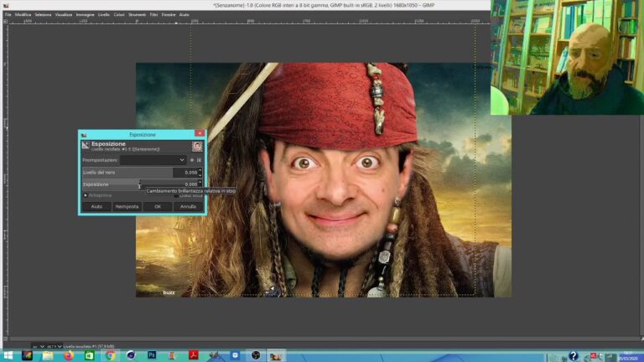Toggle the Anteprima preview checkbox
Image resolution: width=644 pixels, height=362 pixels.
tap(86, 195)
